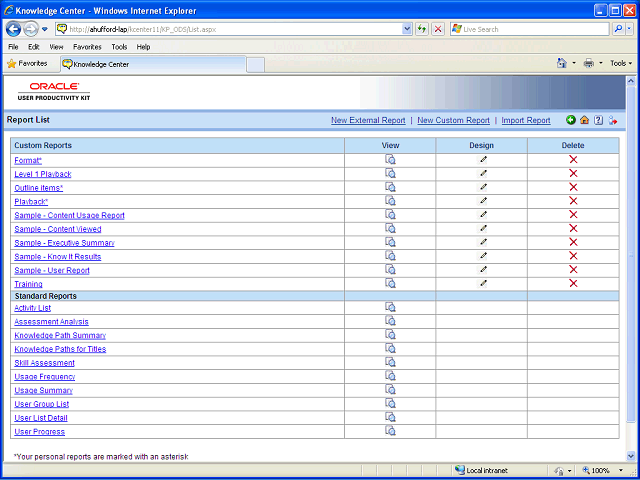640x480 pixels.
Task: View the User Progress report
Action: 390,431
